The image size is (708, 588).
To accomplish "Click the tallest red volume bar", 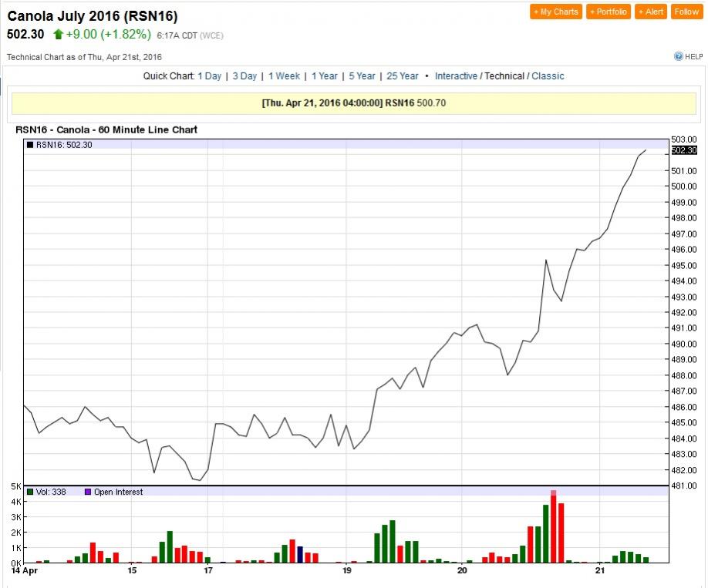I will coord(554,528).
